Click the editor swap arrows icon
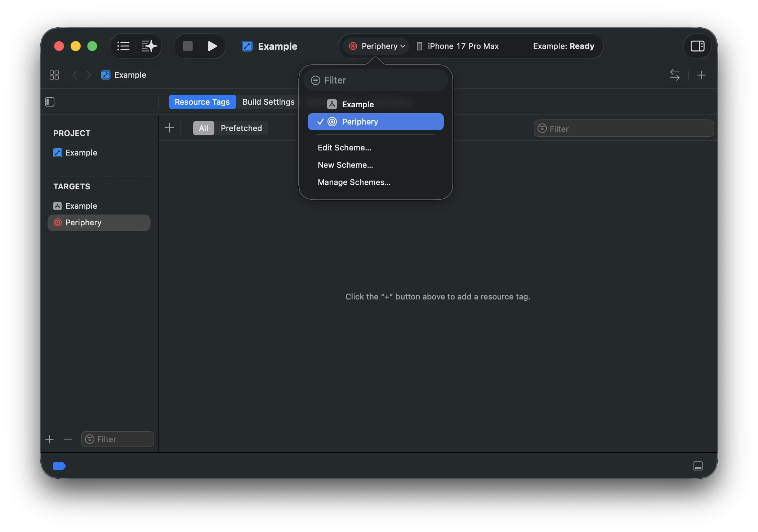The image size is (758, 532). 674,75
